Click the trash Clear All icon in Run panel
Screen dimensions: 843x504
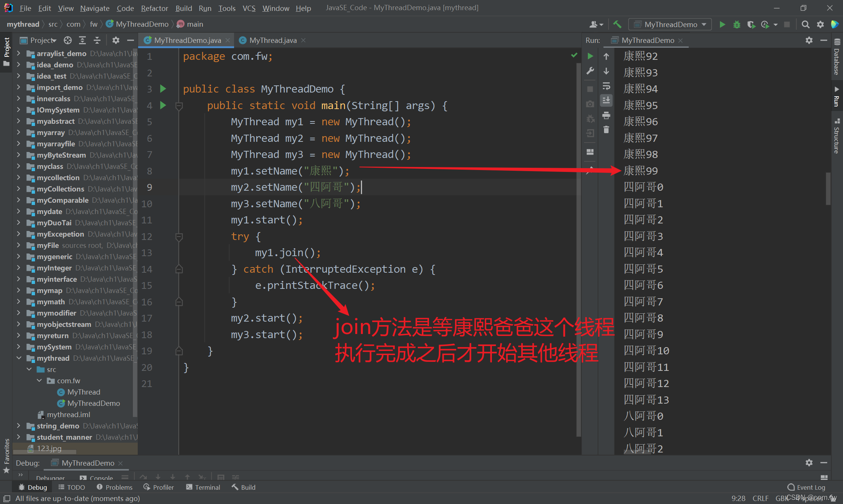(x=606, y=130)
